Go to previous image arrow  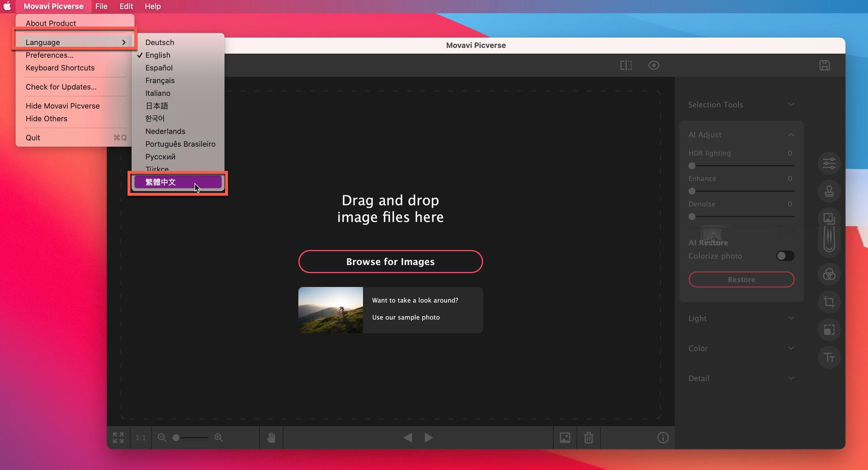408,437
